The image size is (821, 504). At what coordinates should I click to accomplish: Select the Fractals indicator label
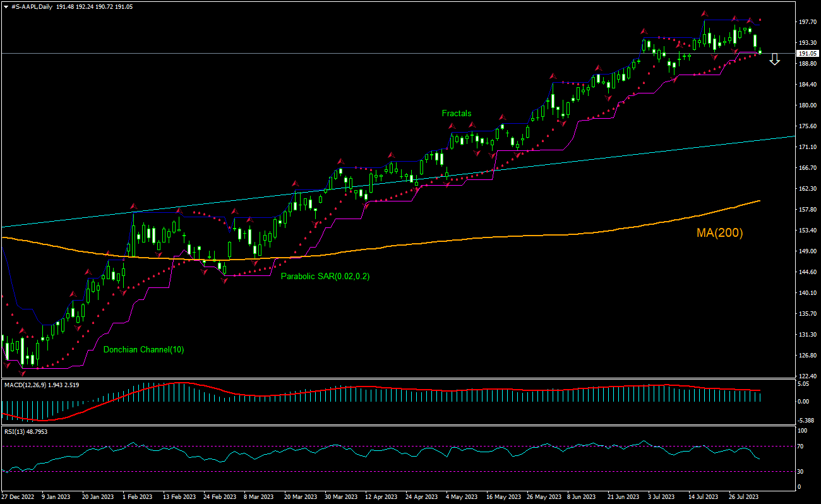pyautogui.click(x=456, y=114)
